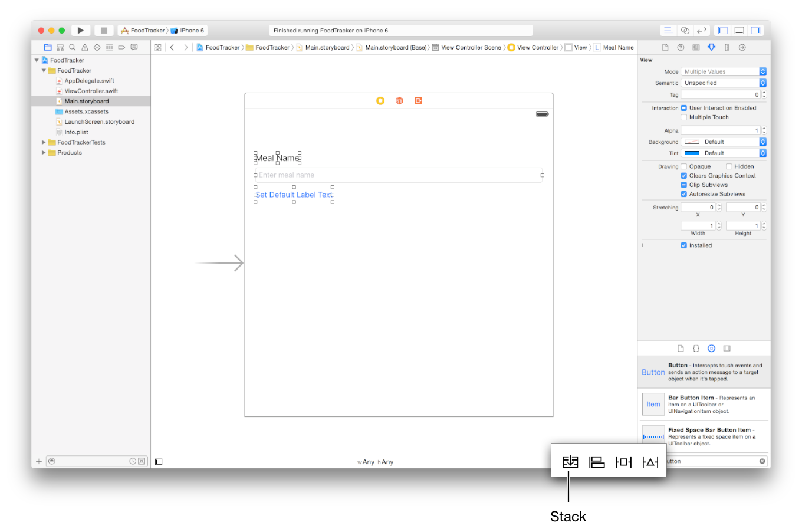Show the File Template library
The height and width of the screenshot is (532, 802).
coord(681,349)
